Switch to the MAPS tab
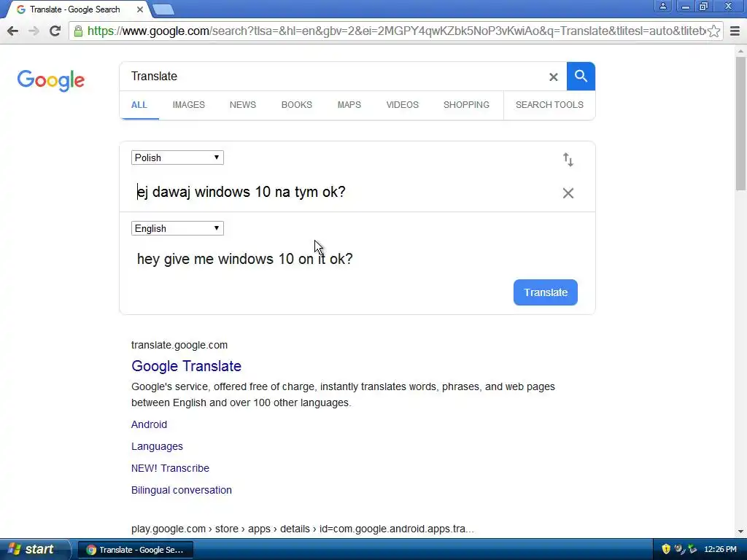Image resolution: width=747 pixels, height=560 pixels. (x=349, y=105)
